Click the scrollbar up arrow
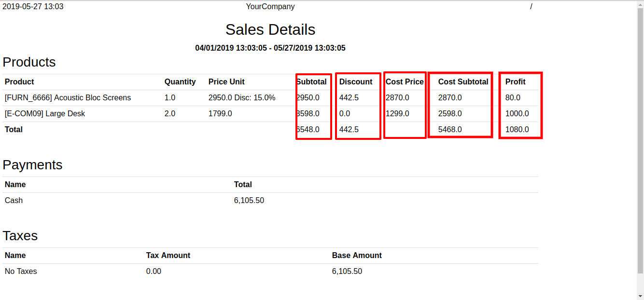The width and height of the screenshot is (644, 300). pos(640,4)
